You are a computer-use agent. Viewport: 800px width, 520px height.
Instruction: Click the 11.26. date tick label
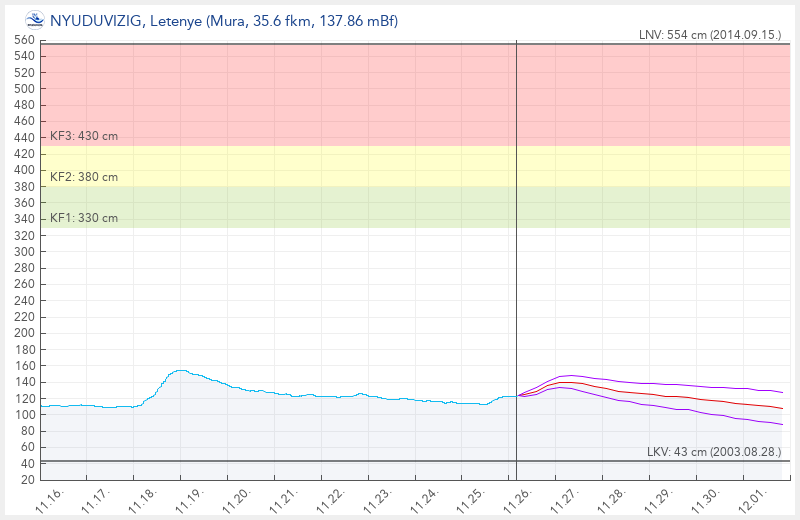point(519,498)
